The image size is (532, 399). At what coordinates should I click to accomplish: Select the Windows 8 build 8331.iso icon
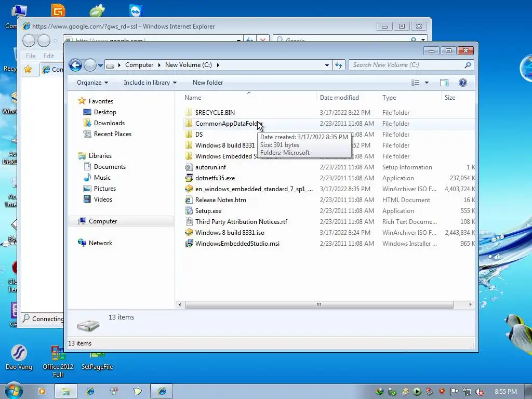tap(189, 232)
